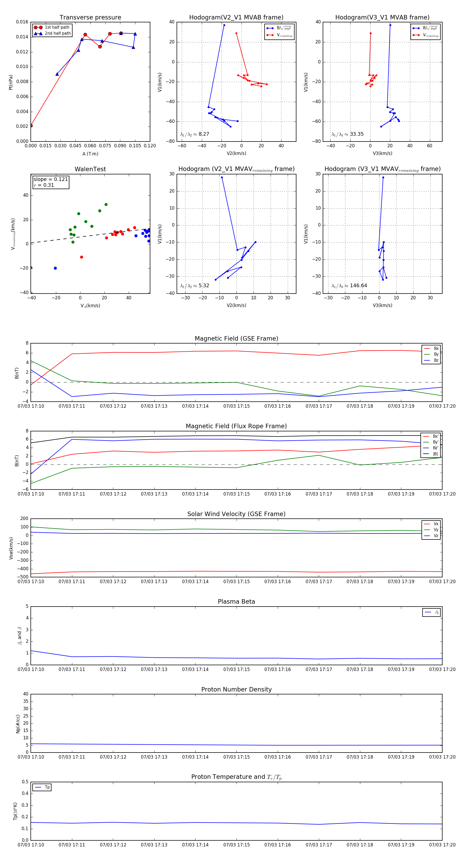Screen dimensions: 473x868
Task: Click the Vremaining legend entry in V3_V1 hodogram
Action: coord(425,35)
